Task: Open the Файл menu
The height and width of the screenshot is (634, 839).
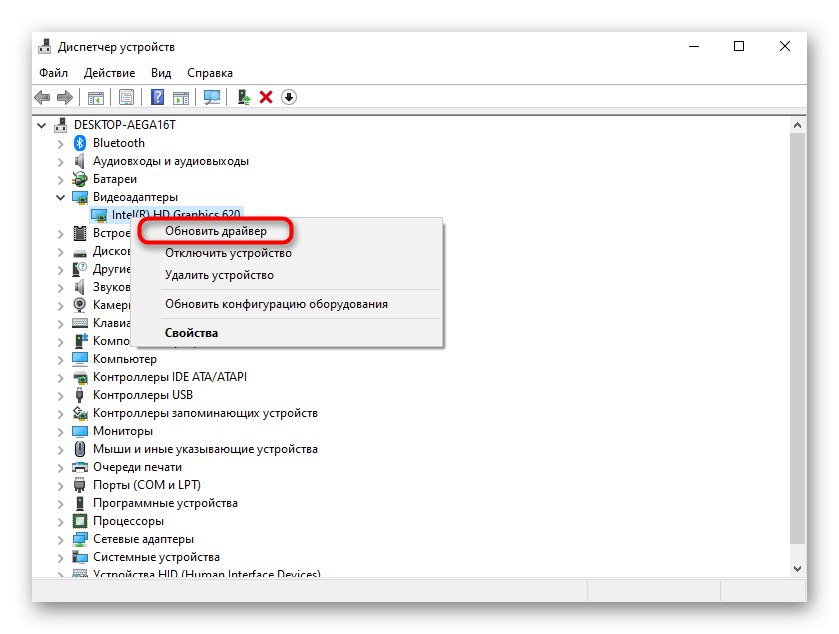Action: click(x=54, y=73)
